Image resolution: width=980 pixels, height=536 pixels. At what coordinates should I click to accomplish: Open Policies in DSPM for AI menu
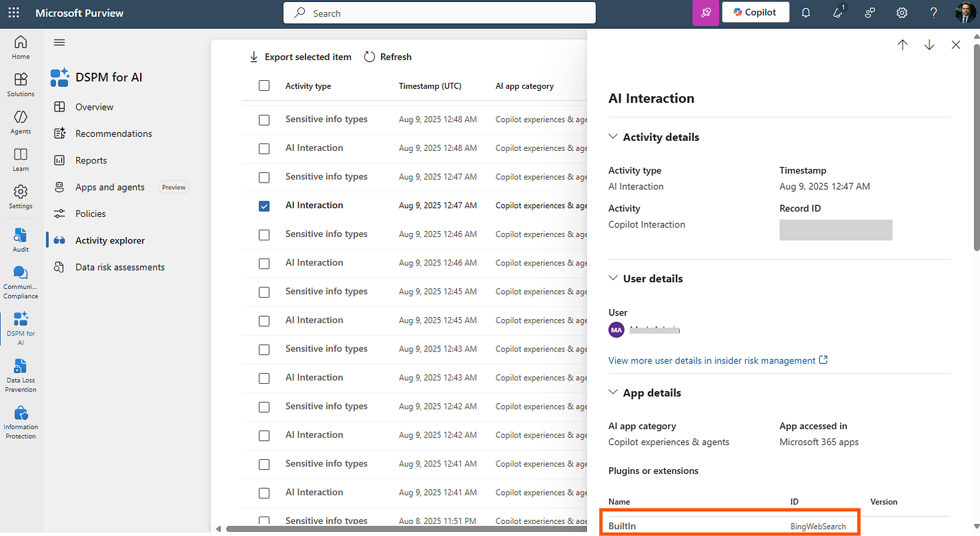coord(90,213)
